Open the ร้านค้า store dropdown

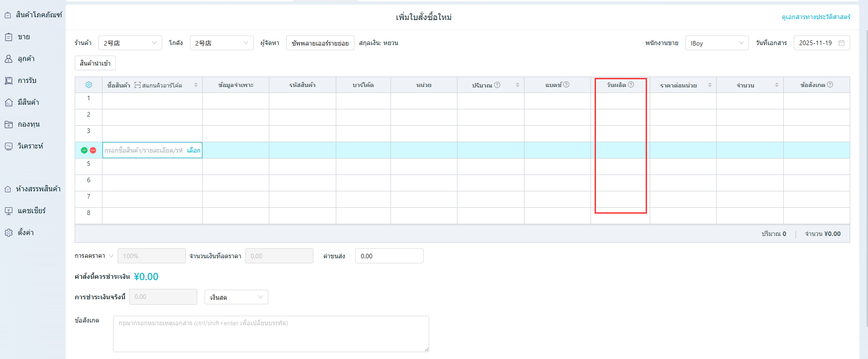130,43
